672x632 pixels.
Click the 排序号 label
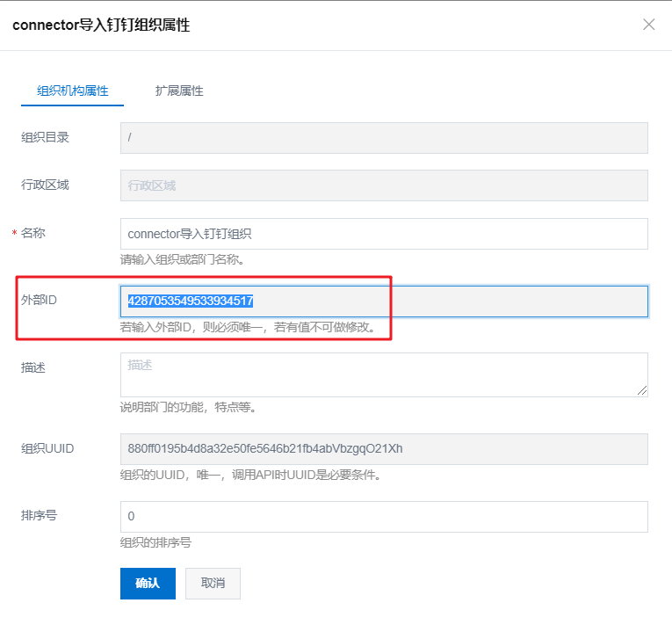(39, 515)
